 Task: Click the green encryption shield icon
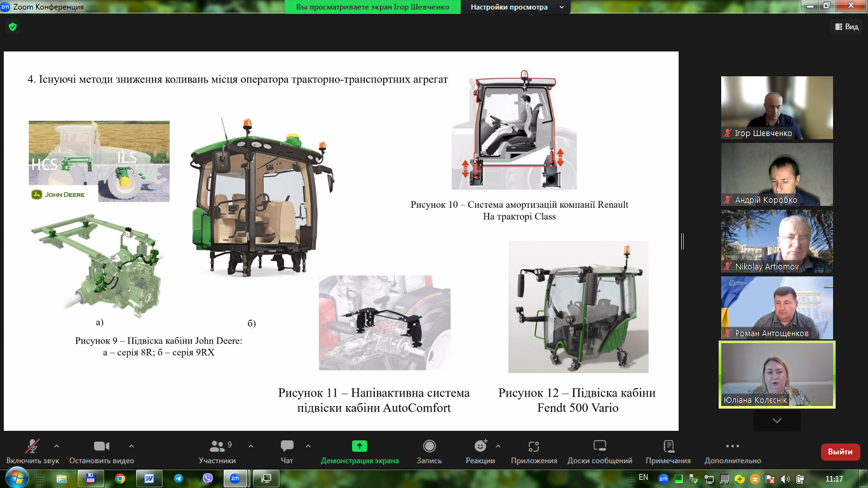pos(12,27)
